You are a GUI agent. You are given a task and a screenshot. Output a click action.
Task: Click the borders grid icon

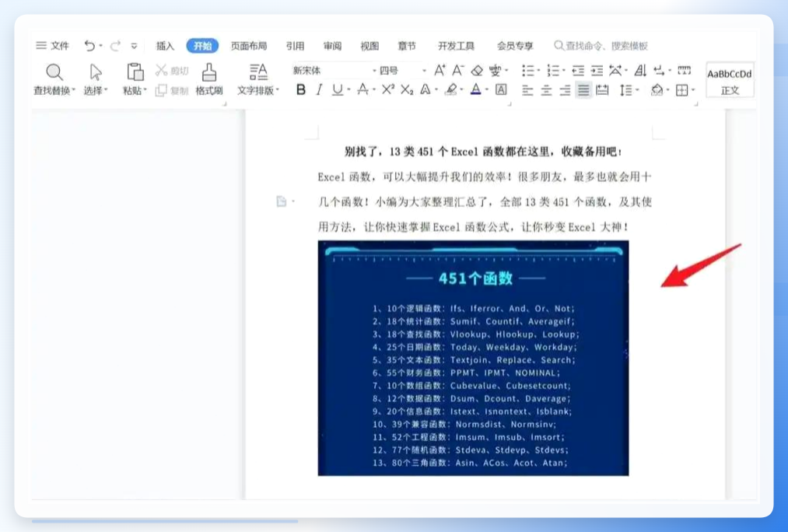click(682, 90)
